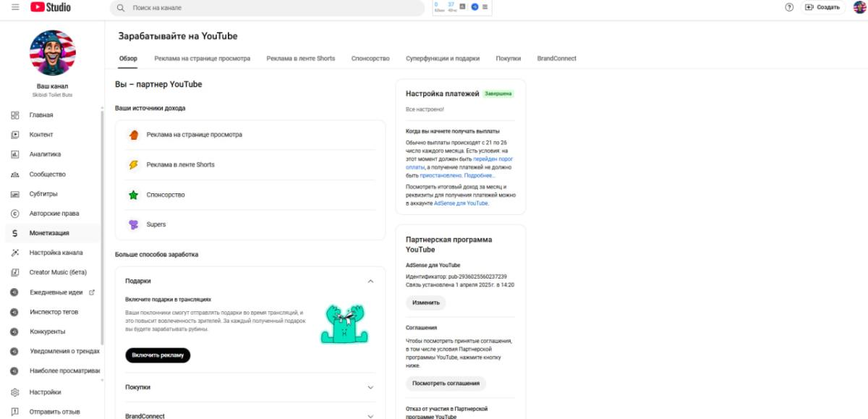
Task: Click the Все настроено! text
Action: pos(425,109)
